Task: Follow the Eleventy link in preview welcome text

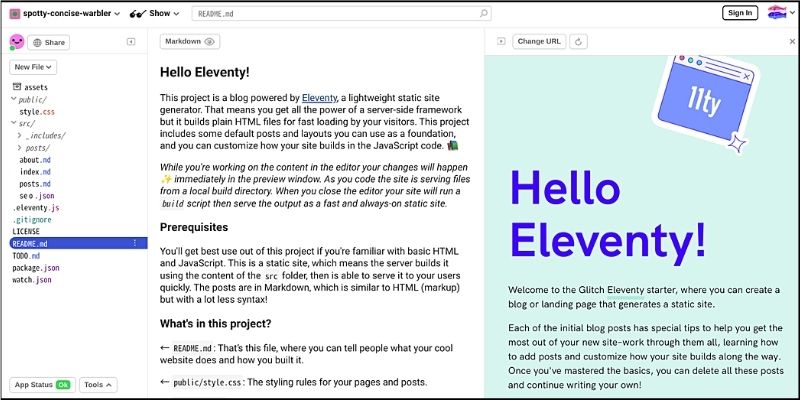Action: pyautogui.click(x=626, y=291)
